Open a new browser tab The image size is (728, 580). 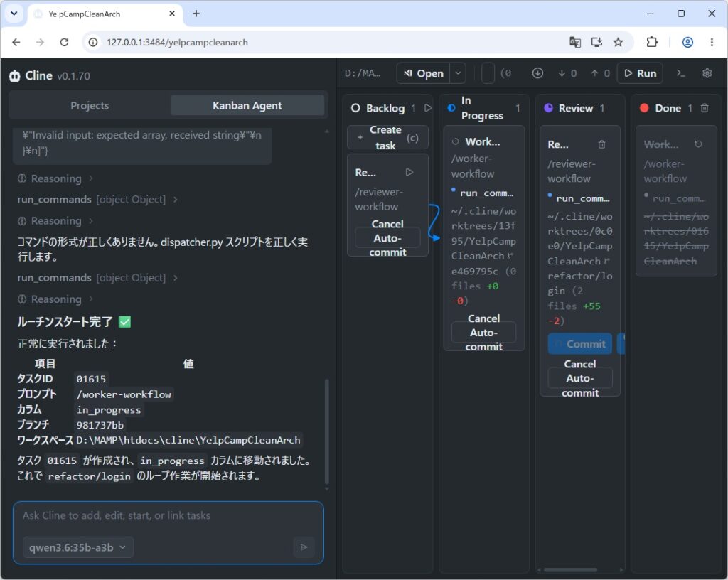pyautogui.click(x=196, y=14)
